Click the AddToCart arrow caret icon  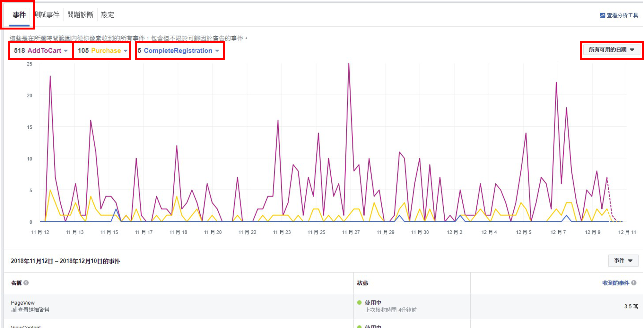[x=66, y=51]
